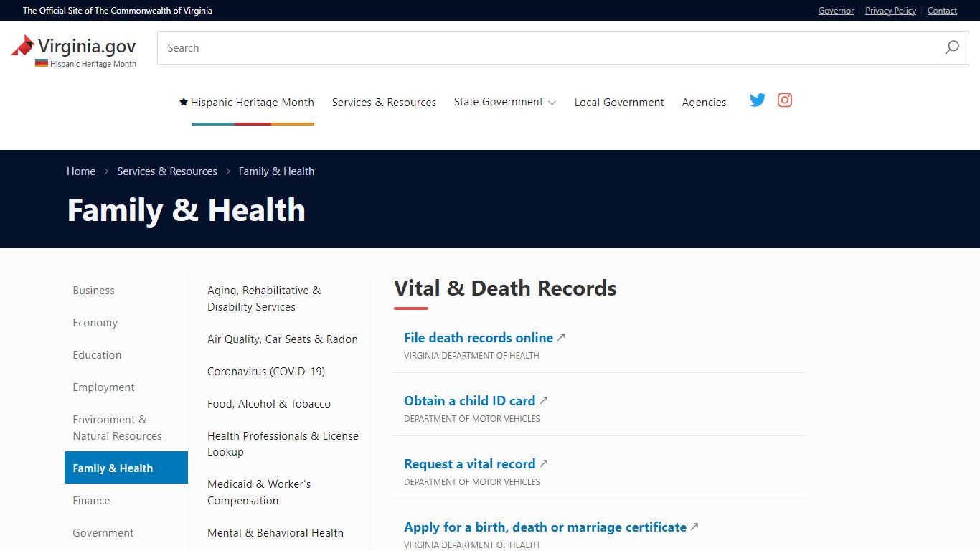Click the star icon beside Hispanic Heritage Month
Screen dimensions: 980x551
point(184,102)
